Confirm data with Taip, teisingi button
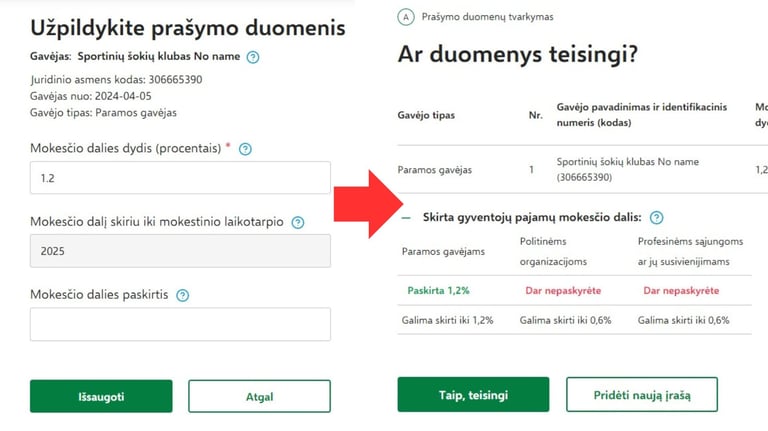The height and width of the screenshot is (431, 768). pos(473,394)
